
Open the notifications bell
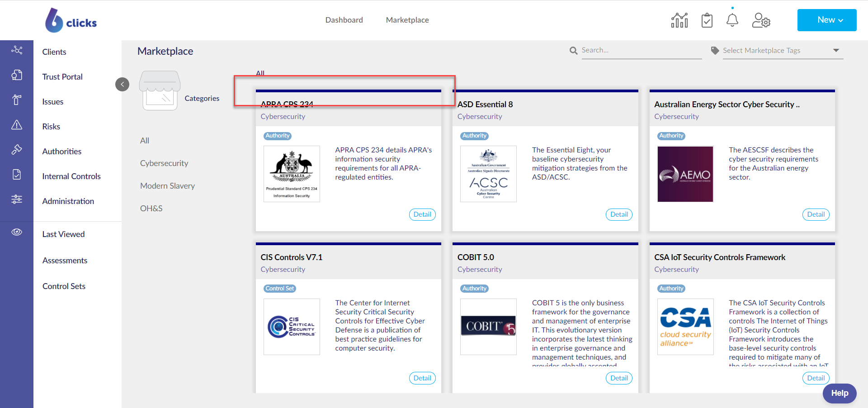tap(732, 20)
